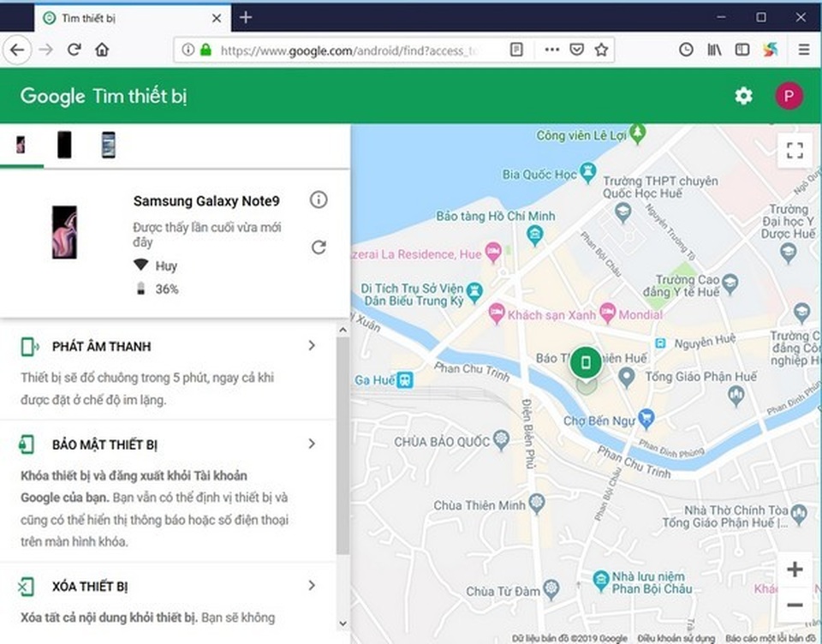Zoom out on the map
Screen dimensions: 822x644
(795, 605)
